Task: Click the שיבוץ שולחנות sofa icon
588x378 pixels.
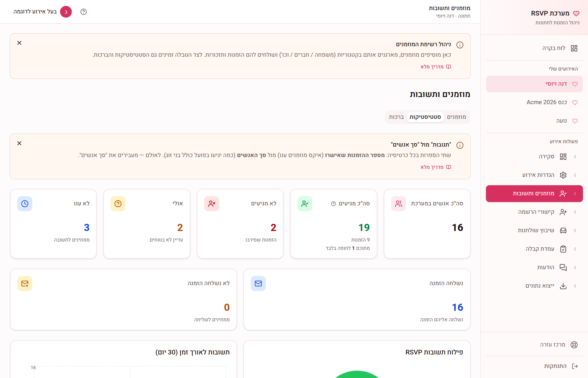Action: (x=563, y=231)
